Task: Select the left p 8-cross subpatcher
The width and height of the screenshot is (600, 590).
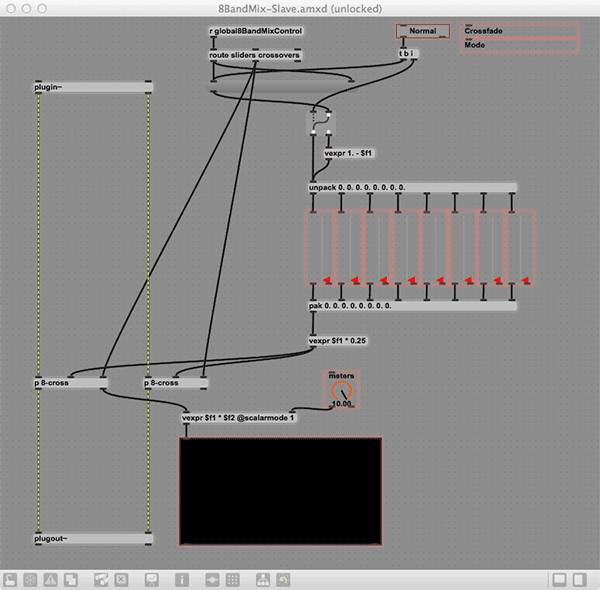Action: pos(71,383)
